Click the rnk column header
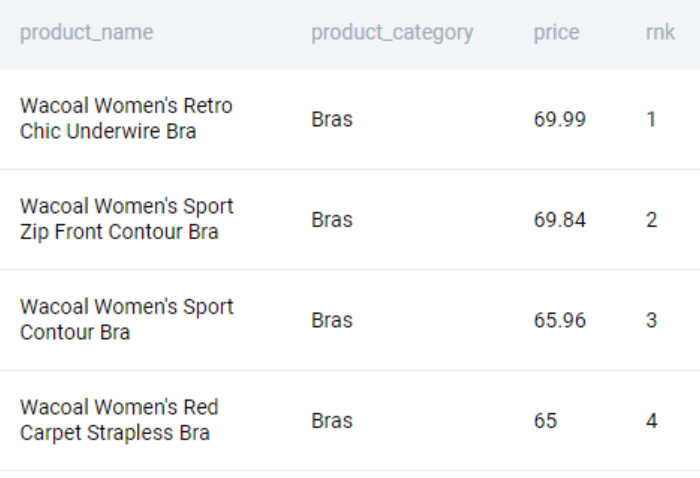The width and height of the screenshot is (700, 478). (x=660, y=32)
